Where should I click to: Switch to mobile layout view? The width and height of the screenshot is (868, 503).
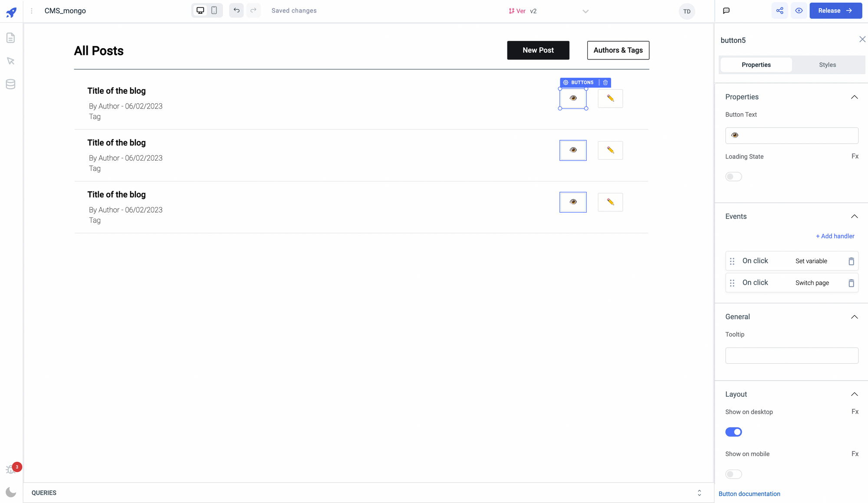tap(214, 10)
